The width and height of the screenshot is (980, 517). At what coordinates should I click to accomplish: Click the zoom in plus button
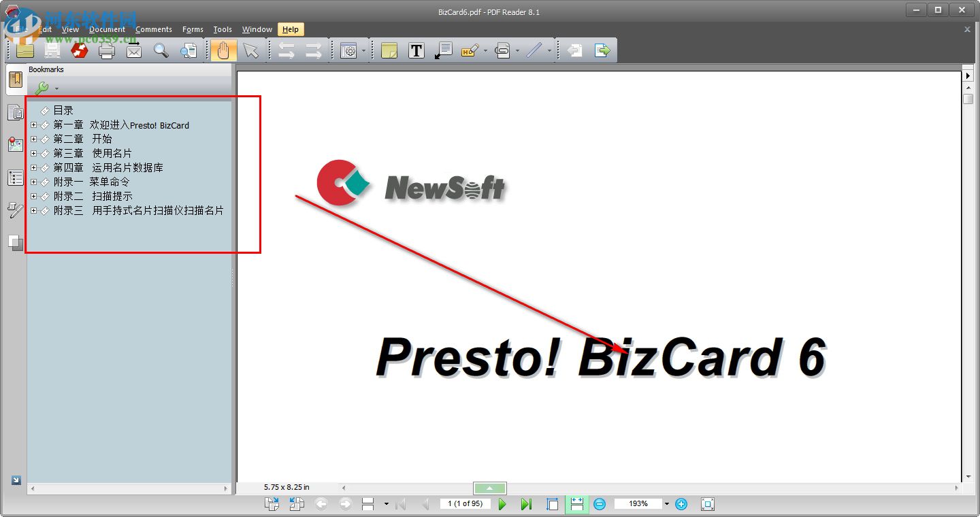[681, 504]
